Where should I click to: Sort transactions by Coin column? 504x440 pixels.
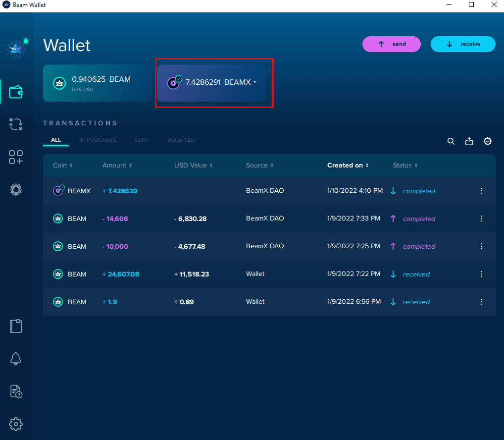click(63, 165)
